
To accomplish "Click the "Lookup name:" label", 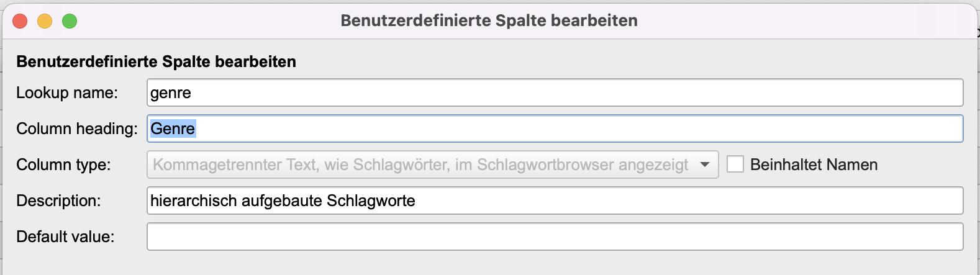I will [67, 93].
